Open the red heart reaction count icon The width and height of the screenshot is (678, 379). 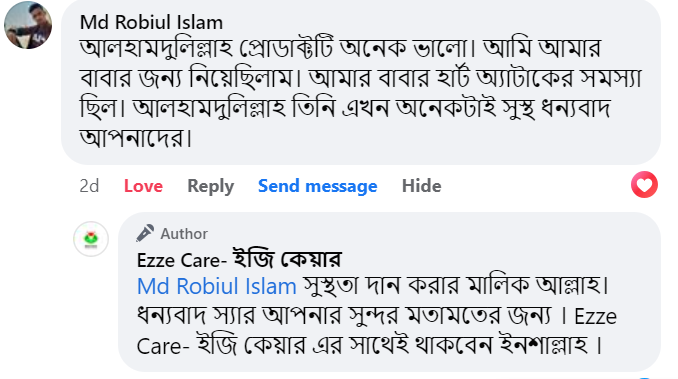pos(644,185)
